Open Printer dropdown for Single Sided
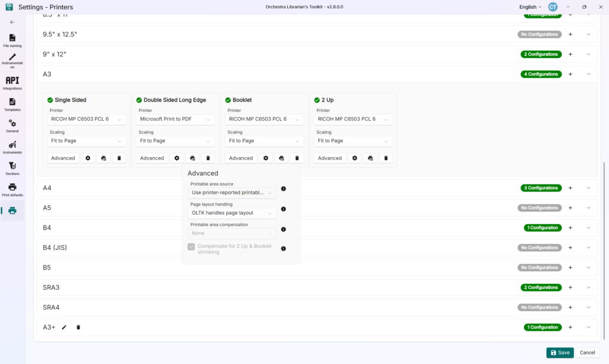The image size is (609, 364). (x=86, y=120)
